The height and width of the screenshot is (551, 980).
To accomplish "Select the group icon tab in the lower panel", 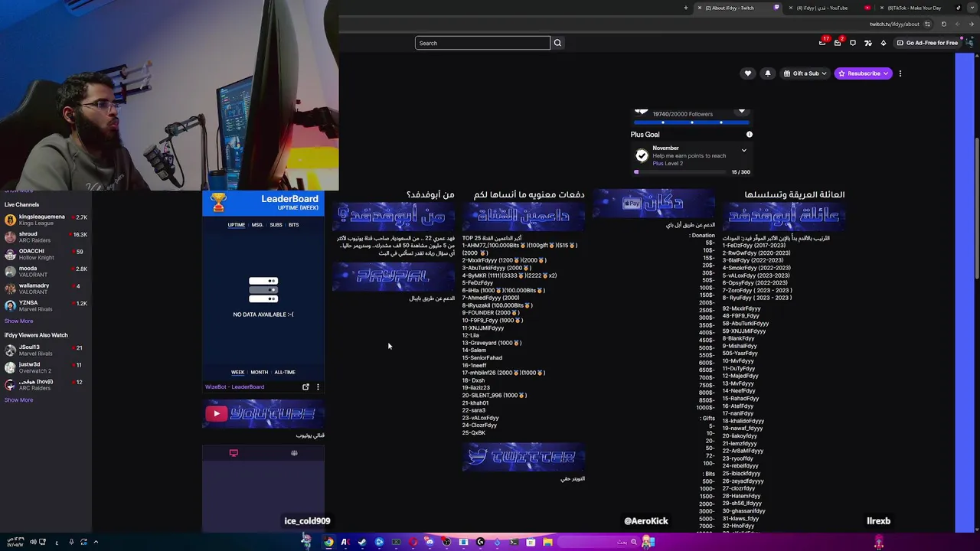I will (x=294, y=453).
